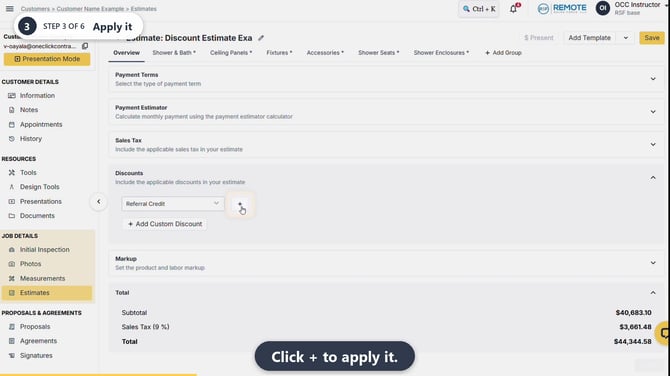Edit the estimate name pencil icon
This screenshot has width=670, height=376.
[261, 38]
